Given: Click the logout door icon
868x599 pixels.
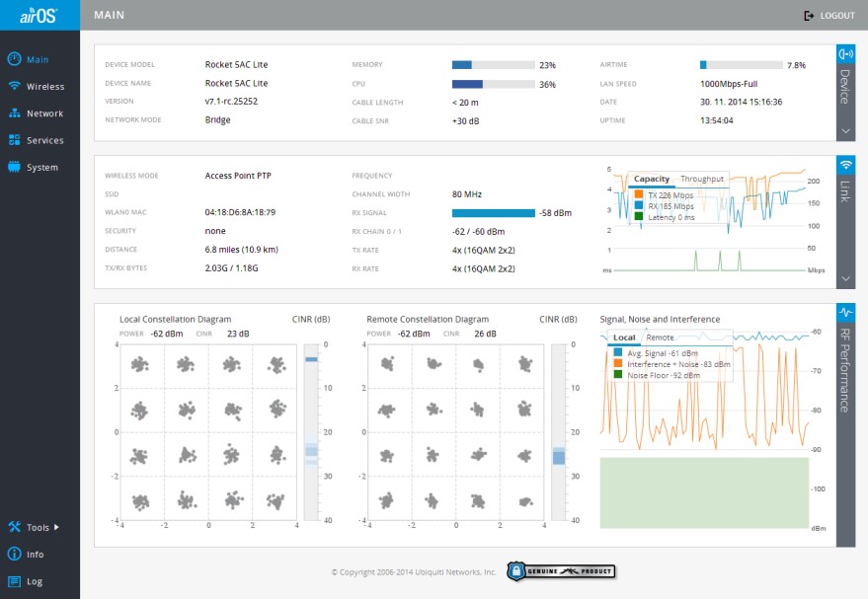Looking at the screenshot, I should 809,16.
